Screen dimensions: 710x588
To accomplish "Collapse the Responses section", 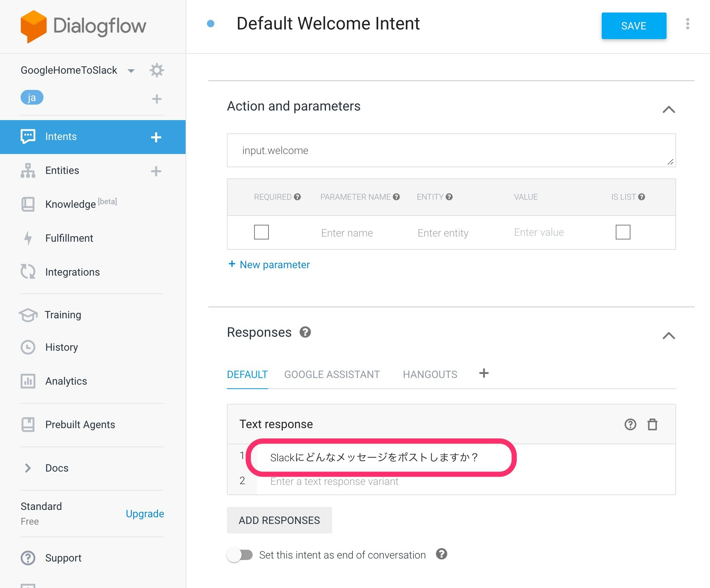I will click(x=669, y=336).
